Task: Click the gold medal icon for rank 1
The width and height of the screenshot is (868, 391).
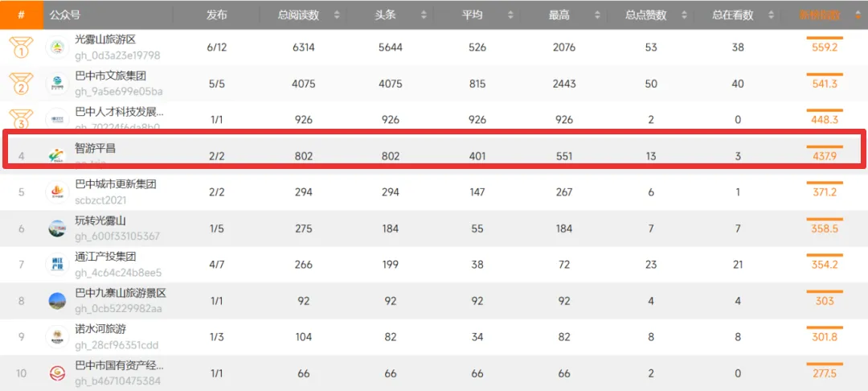Action: pyautogui.click(x=21, y=47)
